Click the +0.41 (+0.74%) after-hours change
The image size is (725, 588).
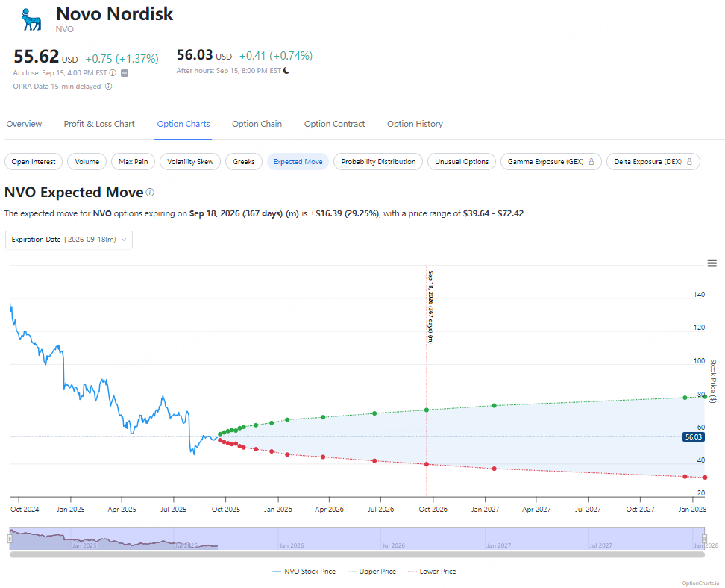(276, 56)
